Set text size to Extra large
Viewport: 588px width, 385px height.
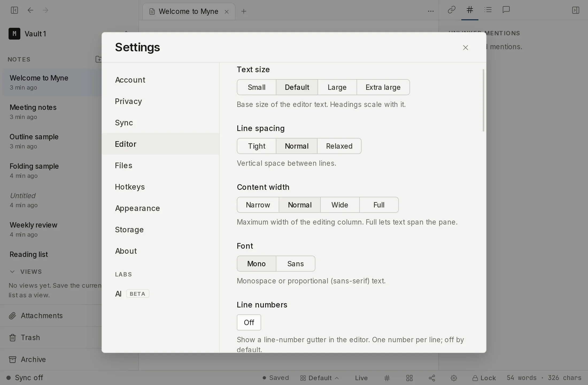383,87
